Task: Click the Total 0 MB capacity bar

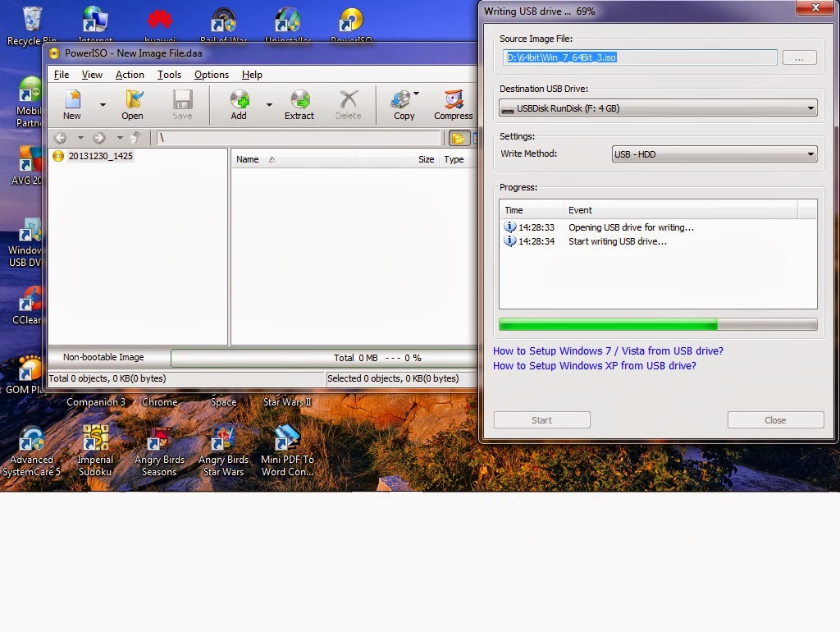Action: 324,358
